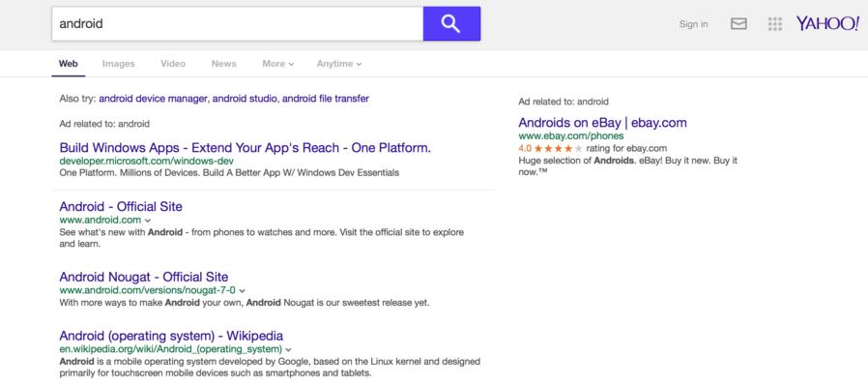Select the Web results tab
868x387 pixels.
tap(68, 64)
